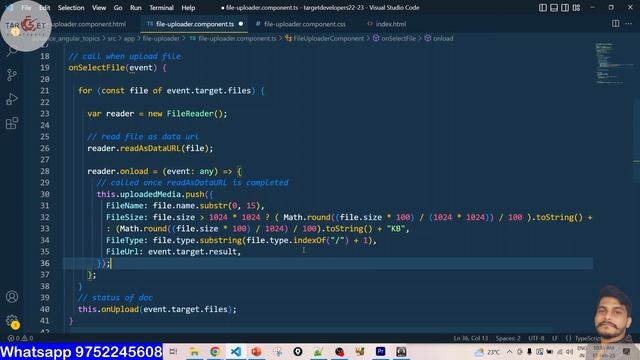
Task: Toggle the primary side bar layout
Action: (x=543, y=7)
